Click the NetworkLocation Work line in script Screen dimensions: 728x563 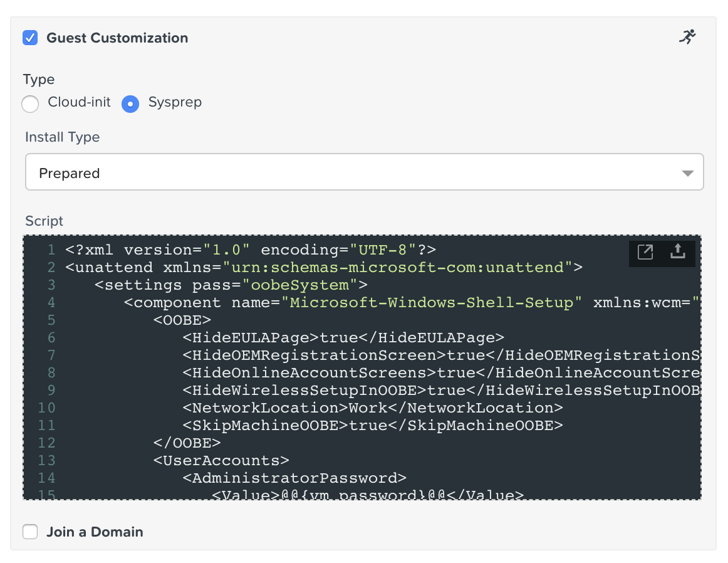372,408
